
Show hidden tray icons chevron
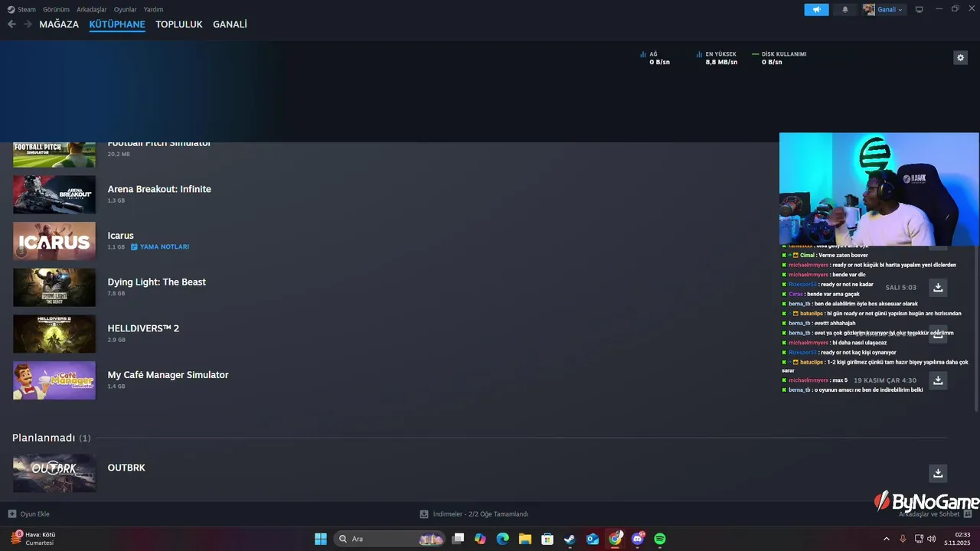(x=887, y=539)
